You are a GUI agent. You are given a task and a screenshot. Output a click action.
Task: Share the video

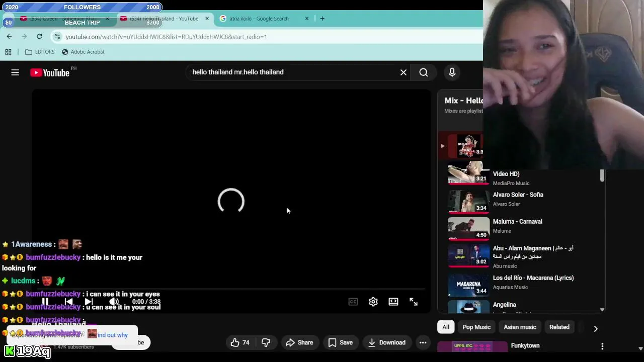click(x=299, y=342)
